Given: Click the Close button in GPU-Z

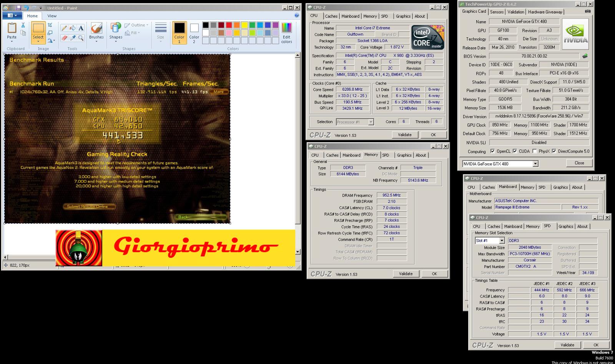Looking at the screenshot, I should click(x=579, y=163).
